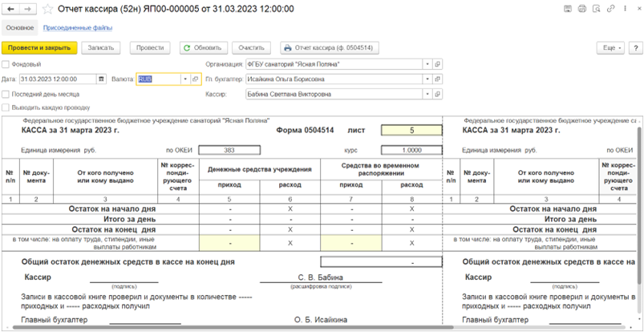Click left 'Итого за день' row label

click(130, 219)
